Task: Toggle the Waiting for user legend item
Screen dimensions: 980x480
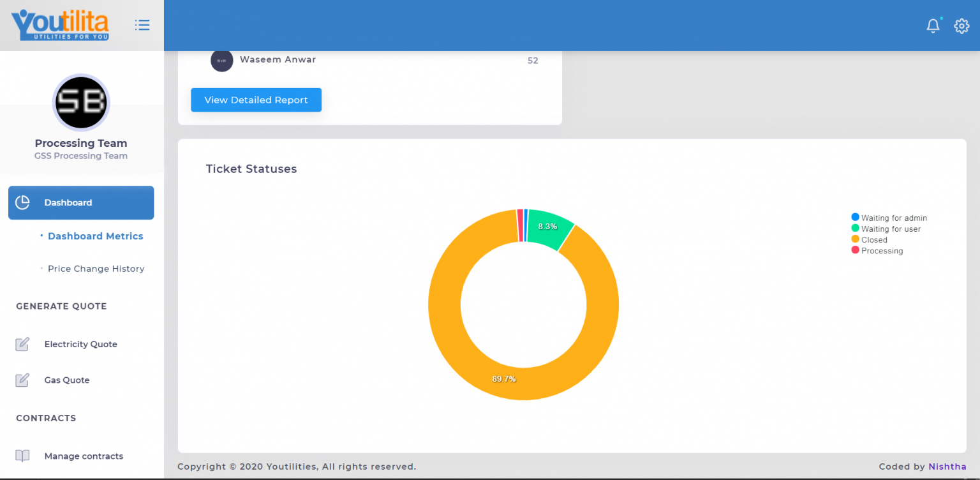Action: point(886,229)
